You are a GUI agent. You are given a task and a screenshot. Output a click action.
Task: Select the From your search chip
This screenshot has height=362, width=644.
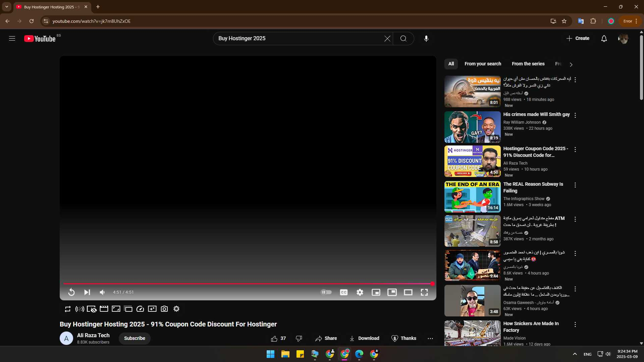point(483,64)
